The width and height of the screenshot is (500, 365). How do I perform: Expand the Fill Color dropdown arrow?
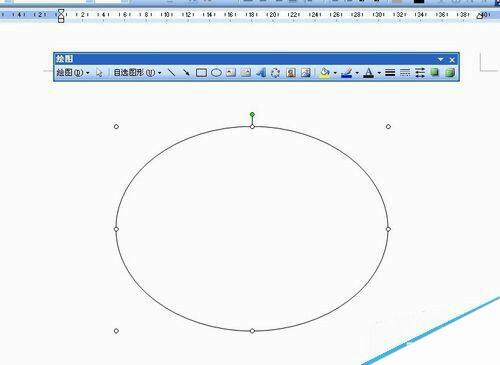pos(335,72)
